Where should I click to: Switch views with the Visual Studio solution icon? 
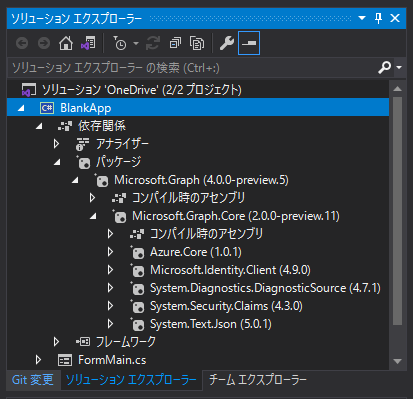(88, 43)
